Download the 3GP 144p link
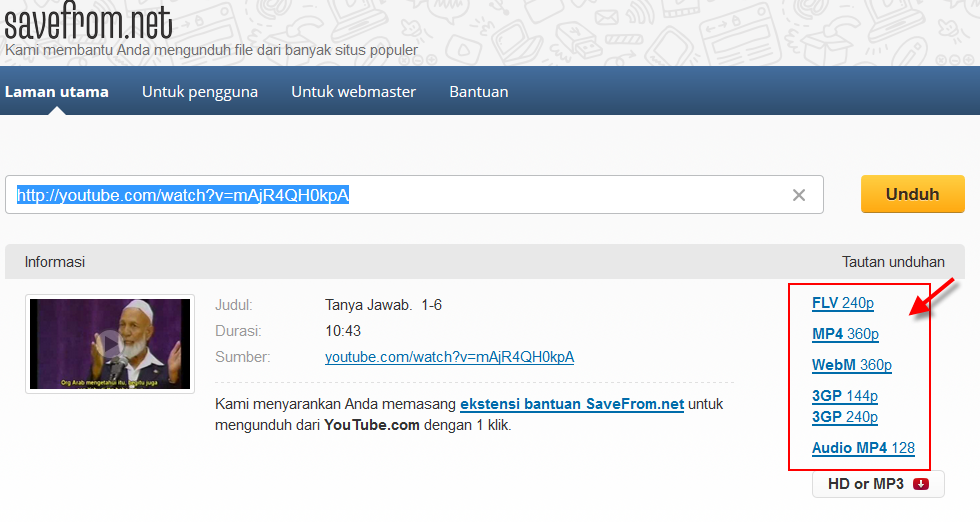This screenshot has width=980, height=522. [844, 396]
